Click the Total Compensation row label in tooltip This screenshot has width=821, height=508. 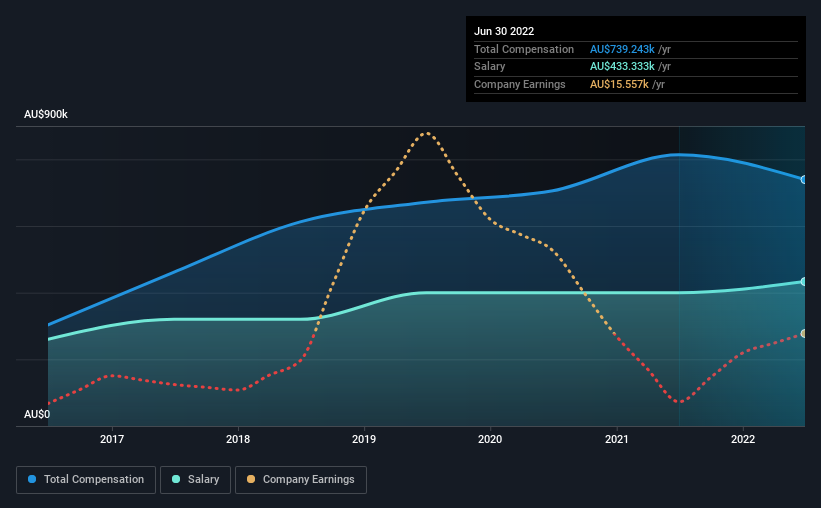(x=524, y=49)
